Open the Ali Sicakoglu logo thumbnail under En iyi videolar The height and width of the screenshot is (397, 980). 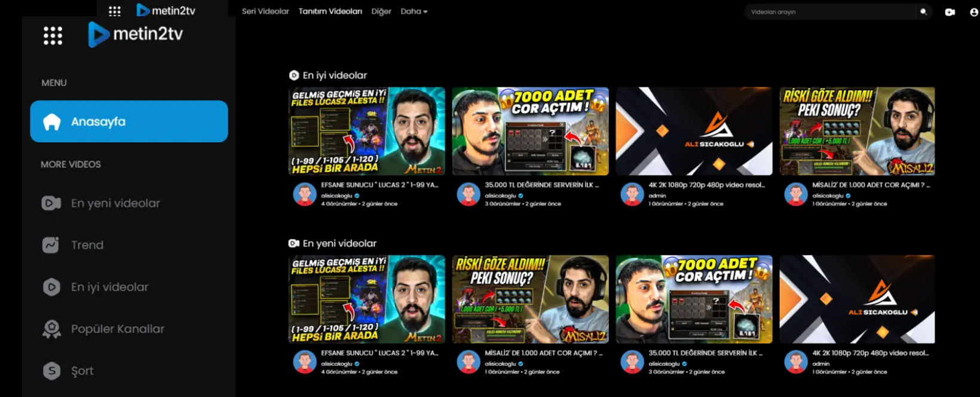(x=694, y=132)
